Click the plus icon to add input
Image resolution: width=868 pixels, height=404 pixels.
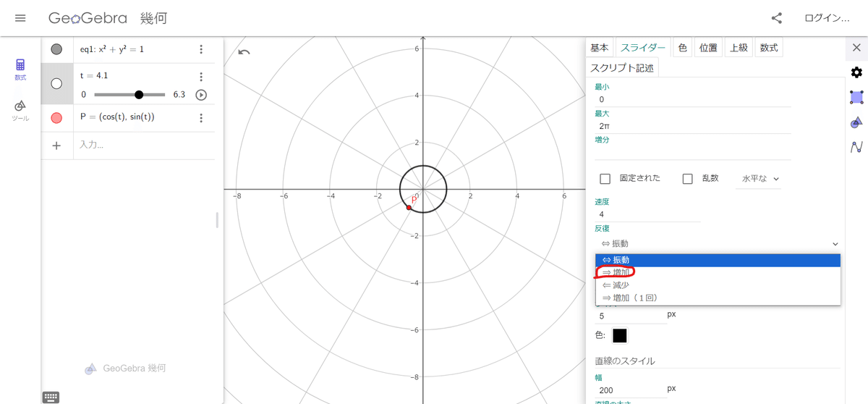click(56, 146)
